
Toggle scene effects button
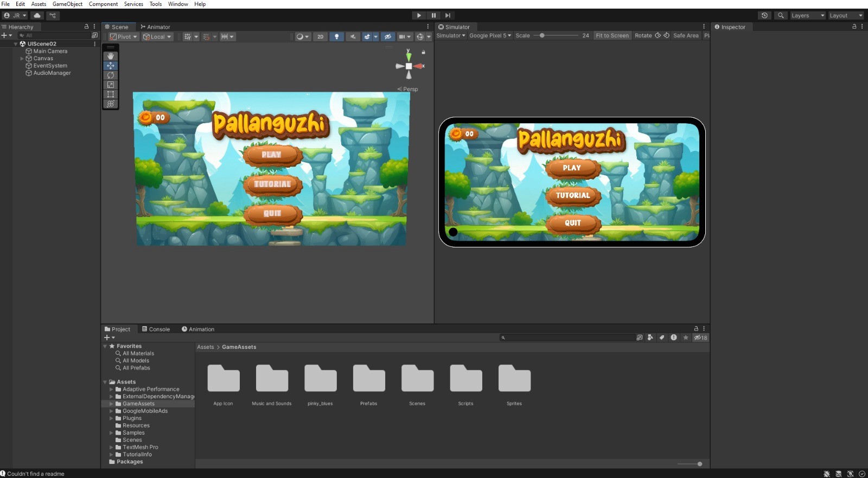coord(367,36)
